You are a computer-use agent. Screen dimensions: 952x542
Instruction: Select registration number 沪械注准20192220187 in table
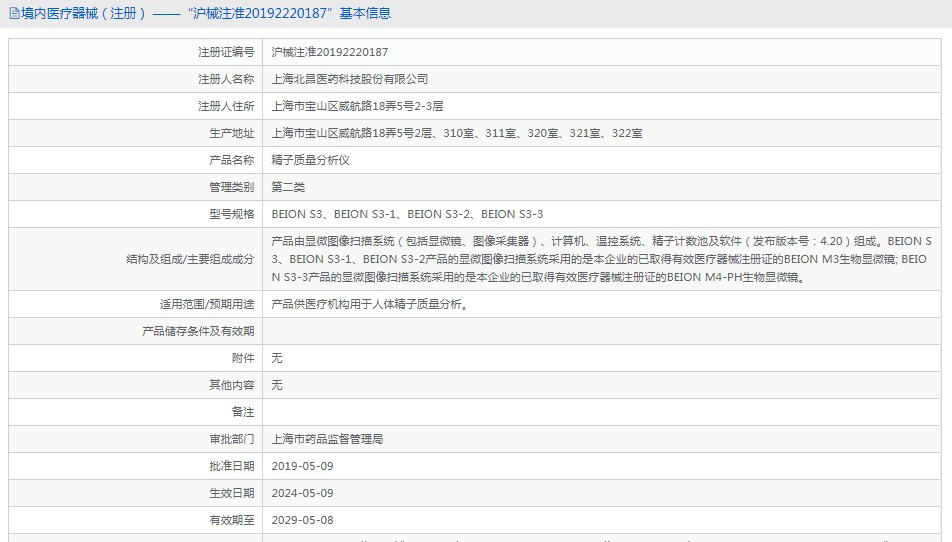(329, 52)
